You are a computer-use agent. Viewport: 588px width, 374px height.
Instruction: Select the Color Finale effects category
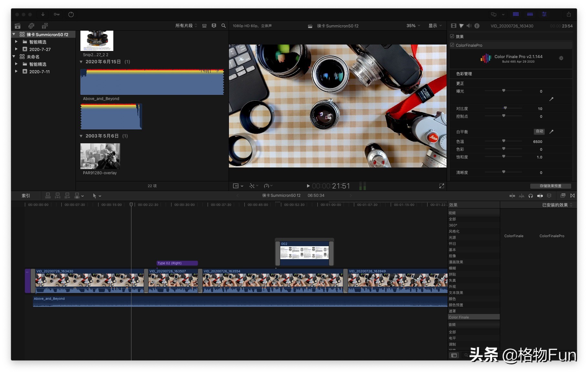pos(459,317)
